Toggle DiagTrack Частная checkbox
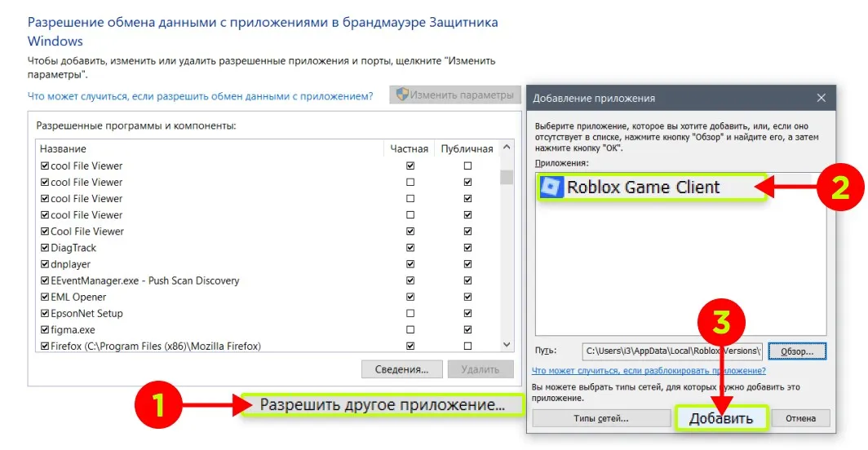The height and width of the screenshot is (450, 868). pos(410,247)
